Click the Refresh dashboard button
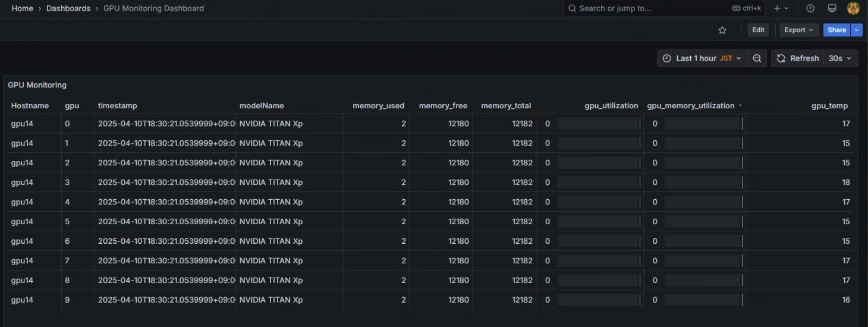This screenshot has height=327, width=868. pos(798,58)
